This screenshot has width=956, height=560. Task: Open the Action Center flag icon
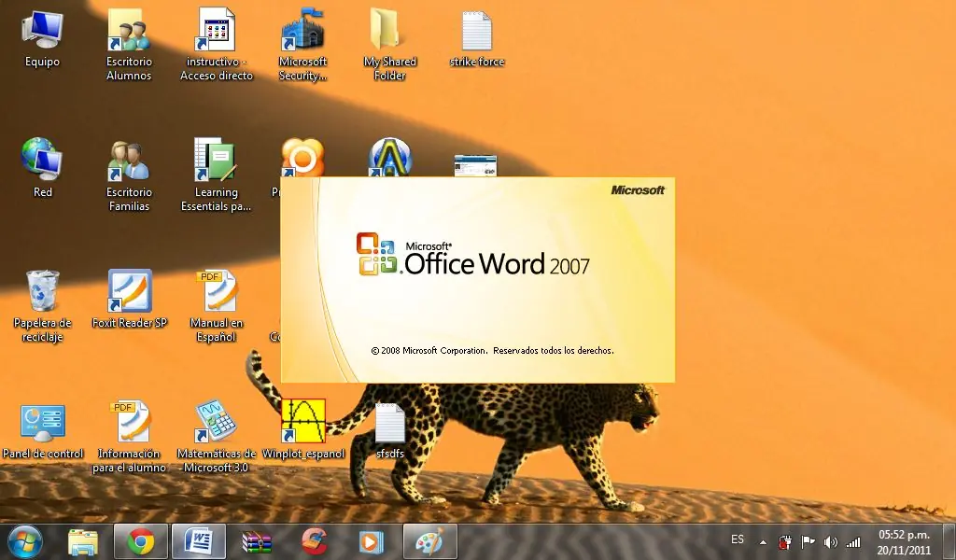(808, 541)
